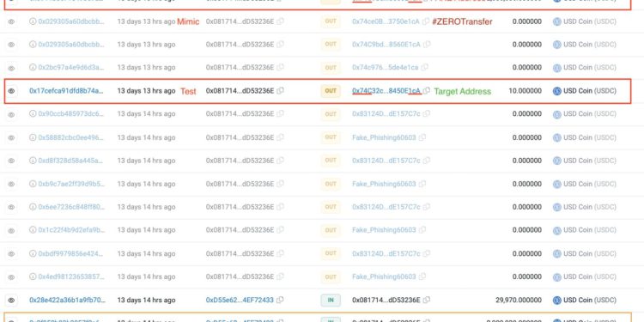This screenshot has width=644, height=322.
Task: Click the IN badge
Action: tap(331, 301)
